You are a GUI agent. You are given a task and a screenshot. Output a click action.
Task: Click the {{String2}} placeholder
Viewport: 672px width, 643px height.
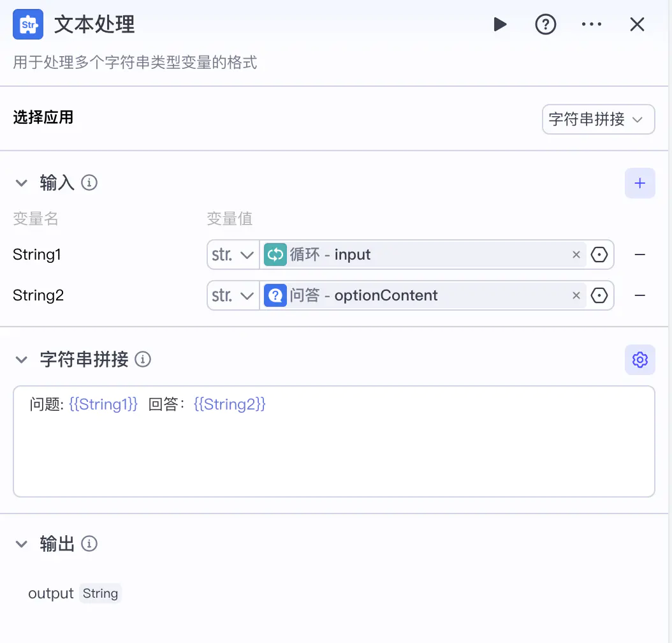pos(230,404)
